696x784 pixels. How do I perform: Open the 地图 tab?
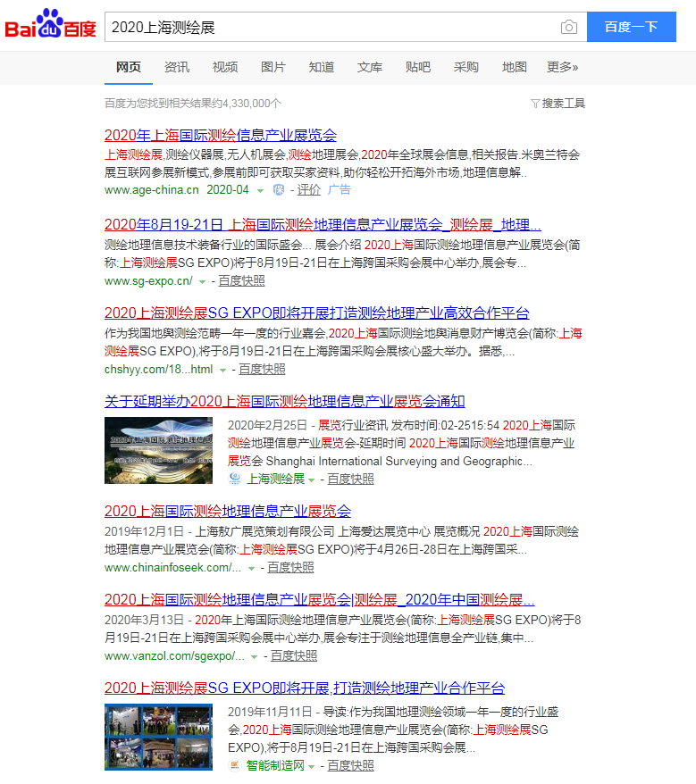pyautogui.click(x=515, y=67)
